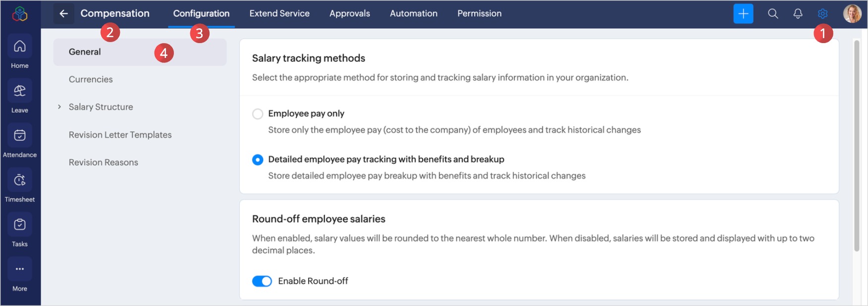868x306 pixels.
Task: Open the Timesheet icon in sidebar
Action: click(x=20, y=180)
